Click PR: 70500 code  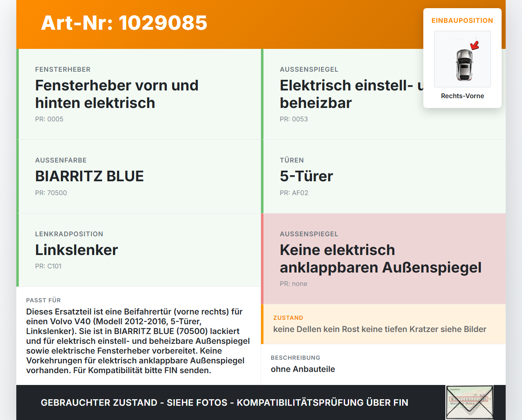point(51,193)
